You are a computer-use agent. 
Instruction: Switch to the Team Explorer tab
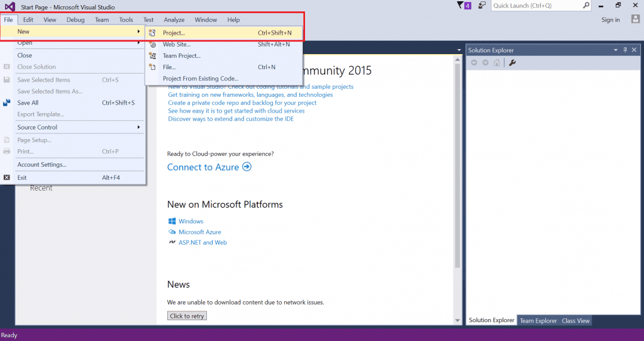coord(538,321)
